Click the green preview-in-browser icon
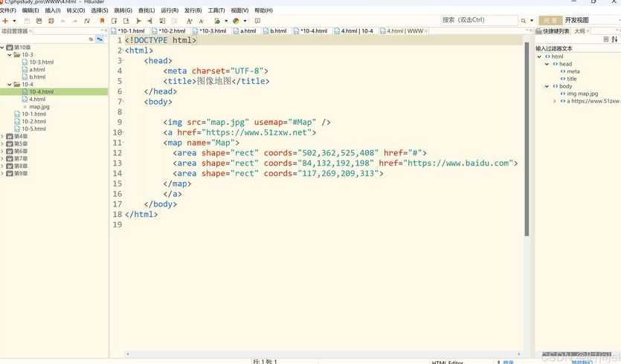The height and width of the screenshot is (364, 621). point(217,21)
